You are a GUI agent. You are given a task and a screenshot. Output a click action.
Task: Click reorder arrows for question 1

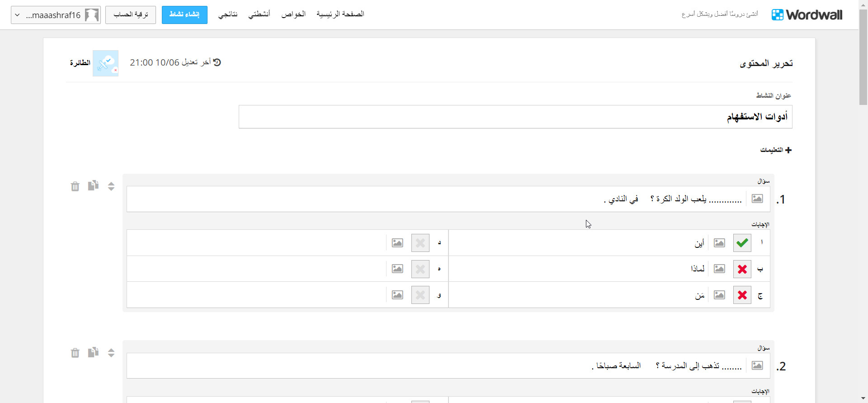[x=111, y=186]
